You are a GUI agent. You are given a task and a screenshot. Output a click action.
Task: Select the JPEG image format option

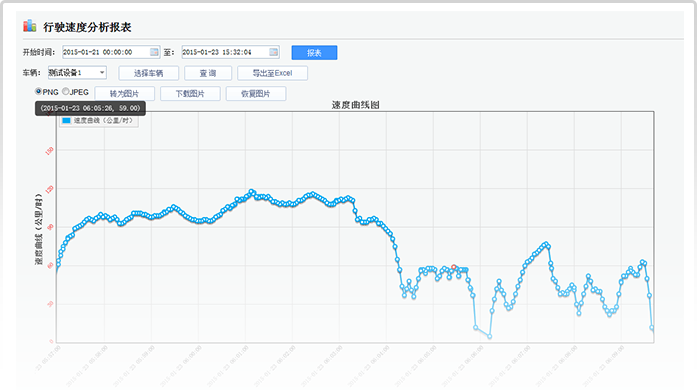pyautogui.click(x=66, y=91)
